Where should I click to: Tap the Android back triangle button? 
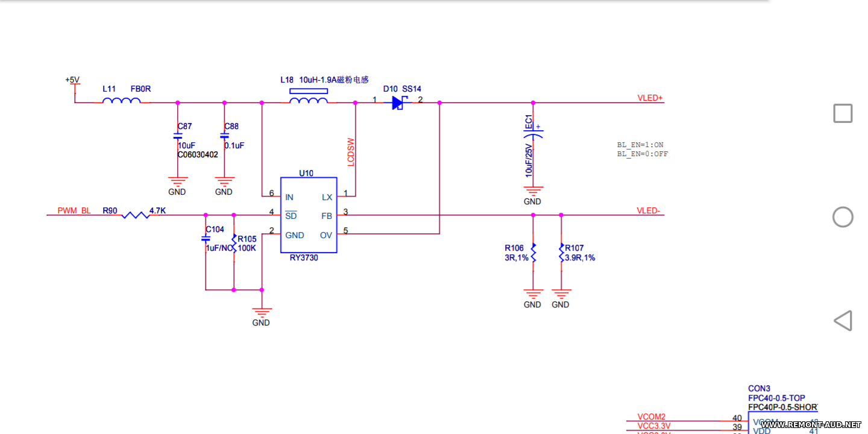click(843, 321)
